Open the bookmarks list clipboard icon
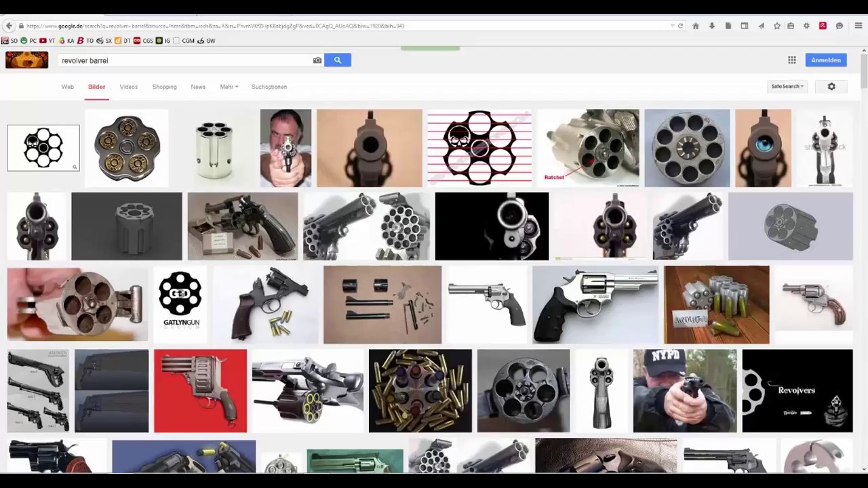 pyautogui.click(x=791, y=26)
